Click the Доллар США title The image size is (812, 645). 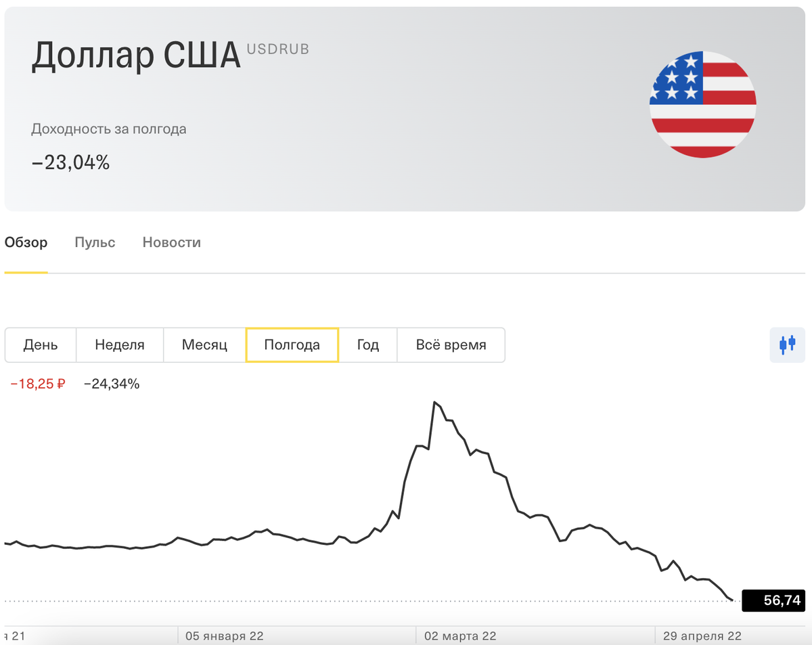pyautogui.click(x=136, y=56)
